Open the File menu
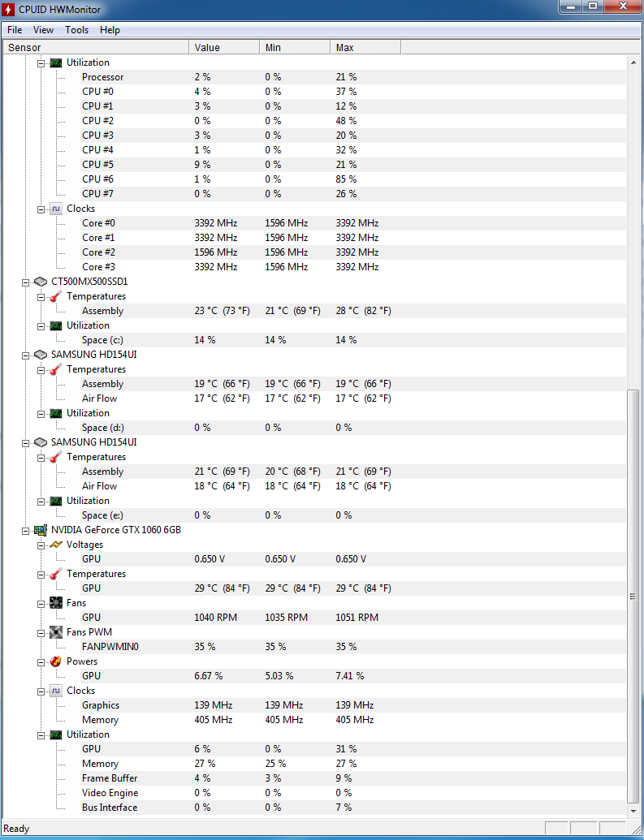 (x=15, y=30)
